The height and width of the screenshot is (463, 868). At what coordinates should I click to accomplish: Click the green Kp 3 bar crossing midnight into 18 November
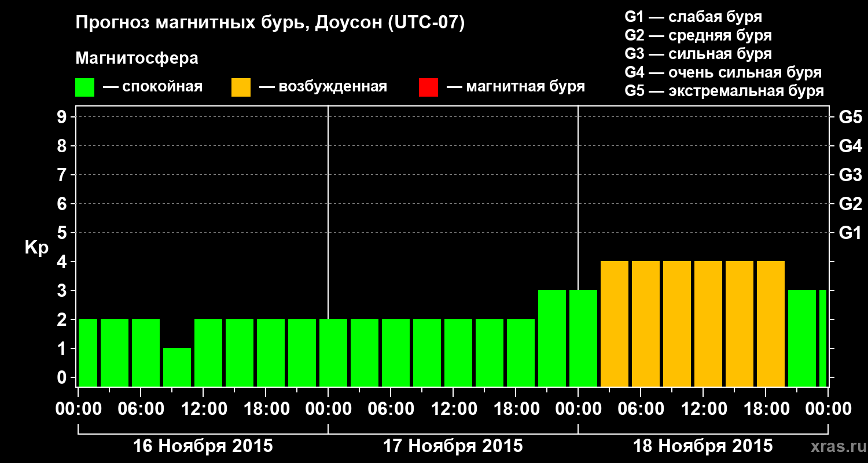coord(583,338)
